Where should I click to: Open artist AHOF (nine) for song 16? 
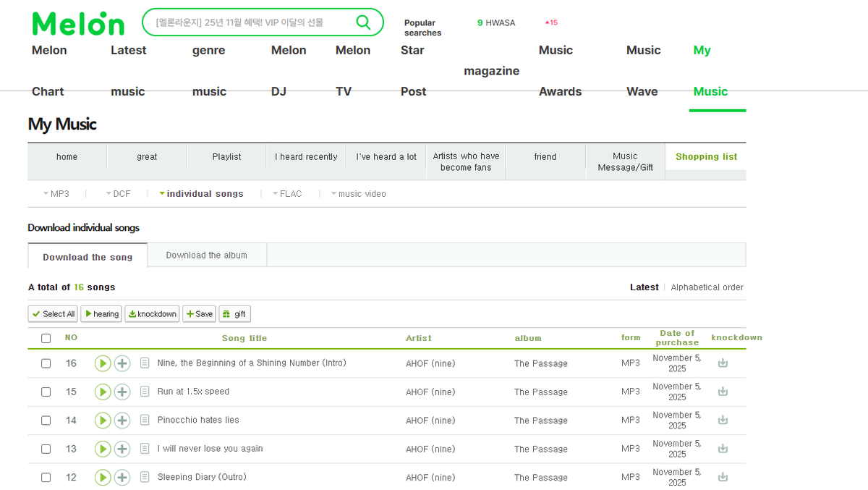[430, 363]
